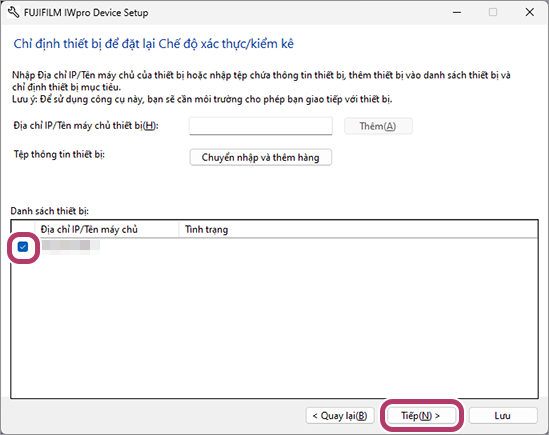Click the empty checkbox column header
Image resolution: width=549 pixels, height=435 pixels.
[23, 229]
